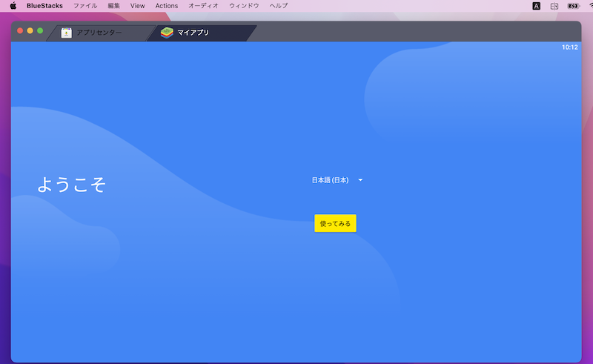Open the ファイル menu
Image resolution: width=593 pixels, height=364 pixels.
[85, 6]
